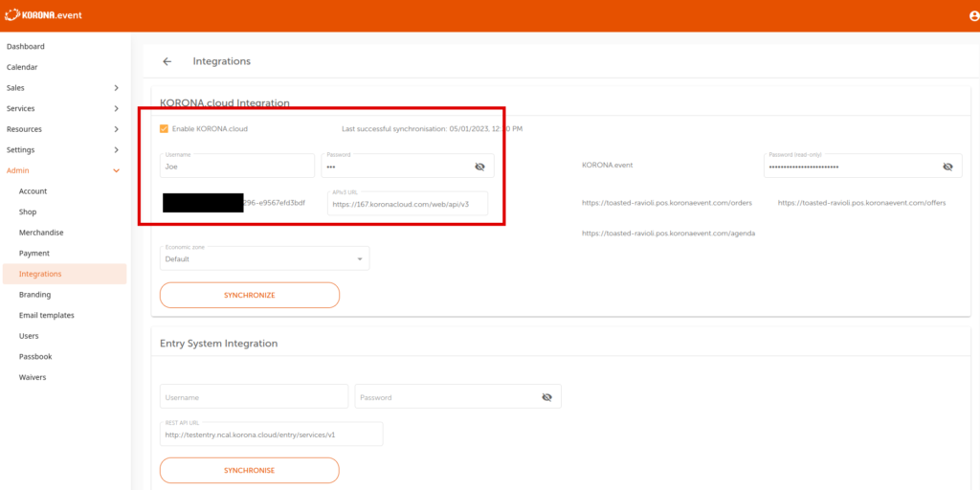Select Settings in the sidebar
Image resolution: width=980 pixels, height=490 pixels.
(21, 150)
